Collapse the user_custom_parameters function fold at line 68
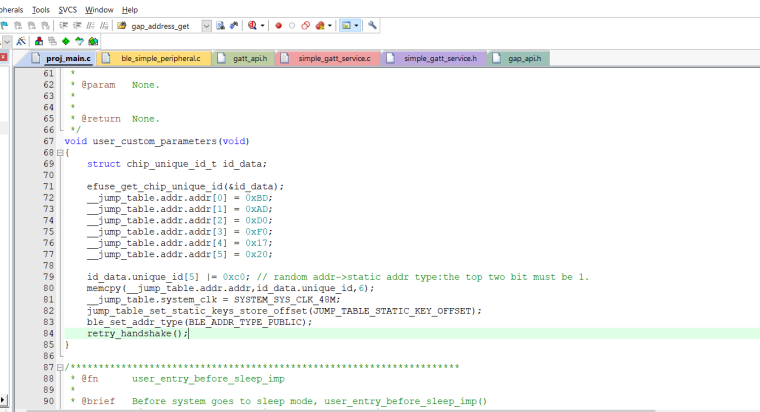760x412 pixels. (59, 153)
